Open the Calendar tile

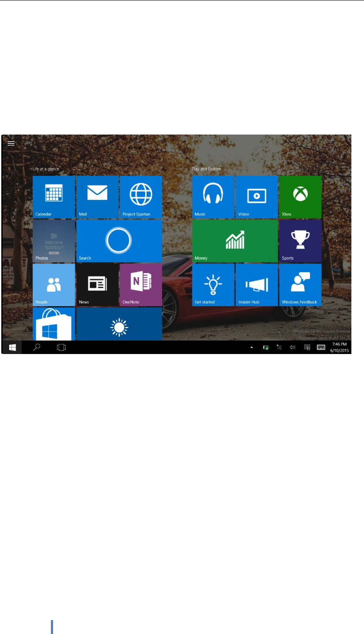[54, 197]
